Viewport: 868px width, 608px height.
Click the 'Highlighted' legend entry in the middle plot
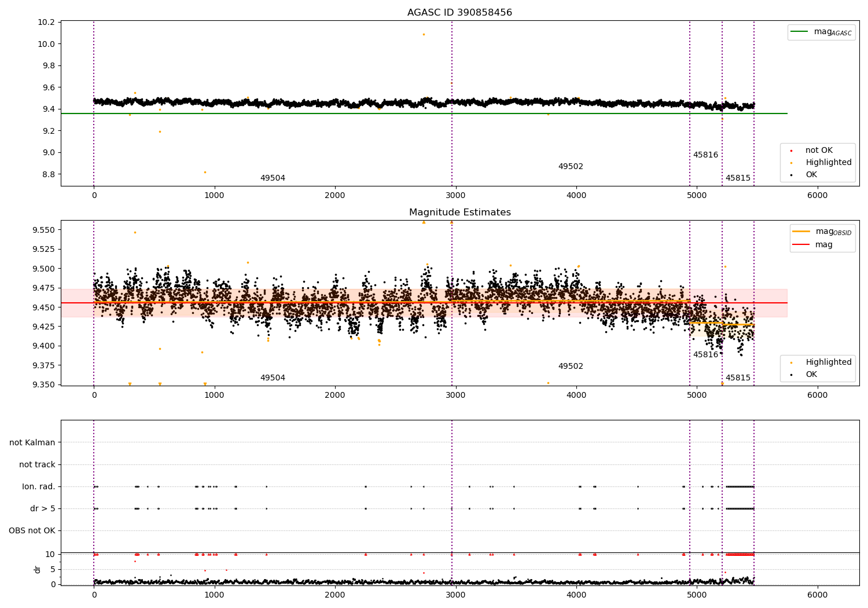pyautogui.click(x=821, y=362)
